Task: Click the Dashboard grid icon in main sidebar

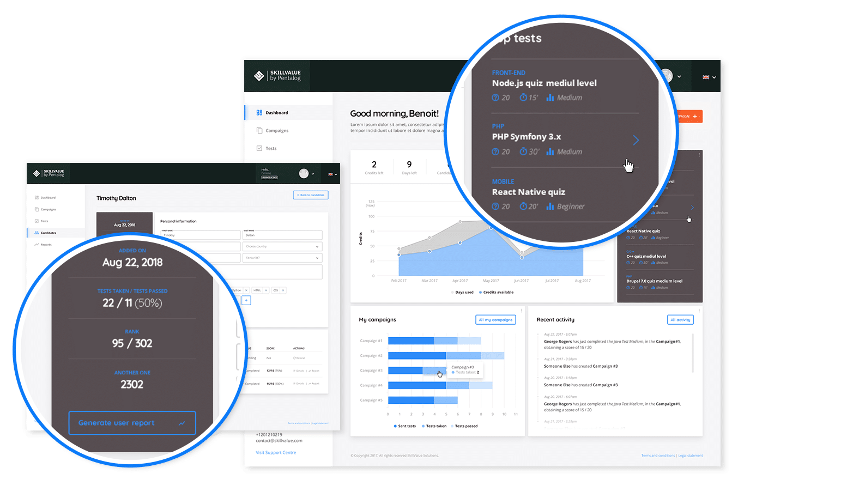Action: [259, 113]
